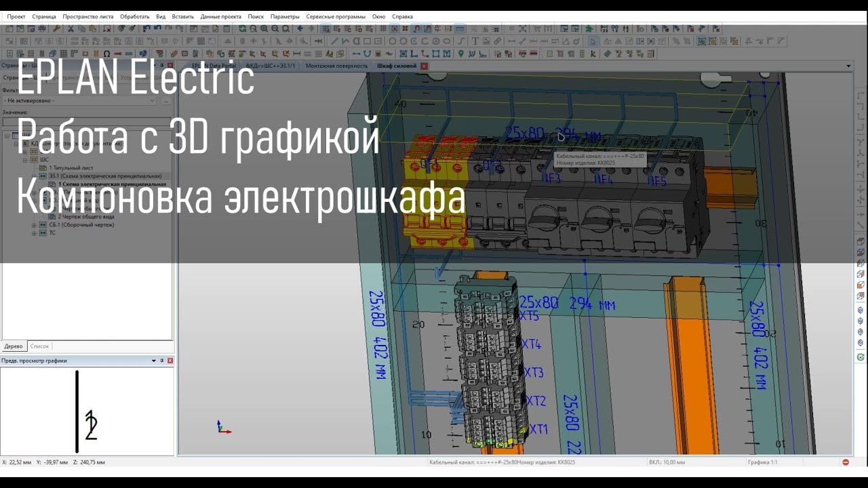The width and height of the screenshot is (868, 488).
Task: Close the Шкаф силовой tab
Action: pyautogui.click(x=424, y=66)
